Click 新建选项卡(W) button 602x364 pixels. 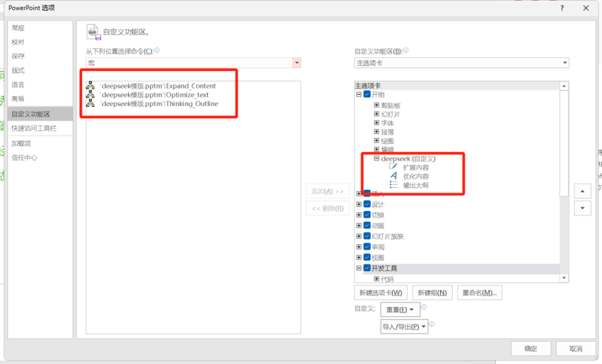point(381,293)
